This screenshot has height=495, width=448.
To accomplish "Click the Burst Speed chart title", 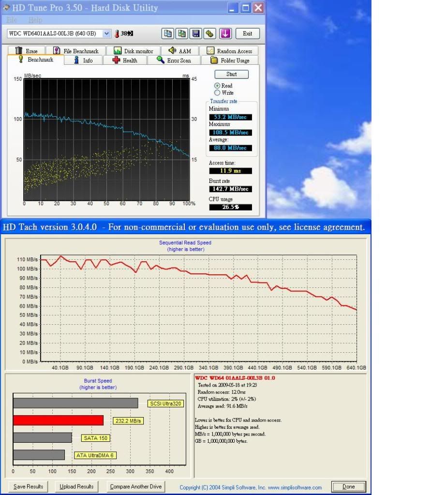I will tap(98, 381).
